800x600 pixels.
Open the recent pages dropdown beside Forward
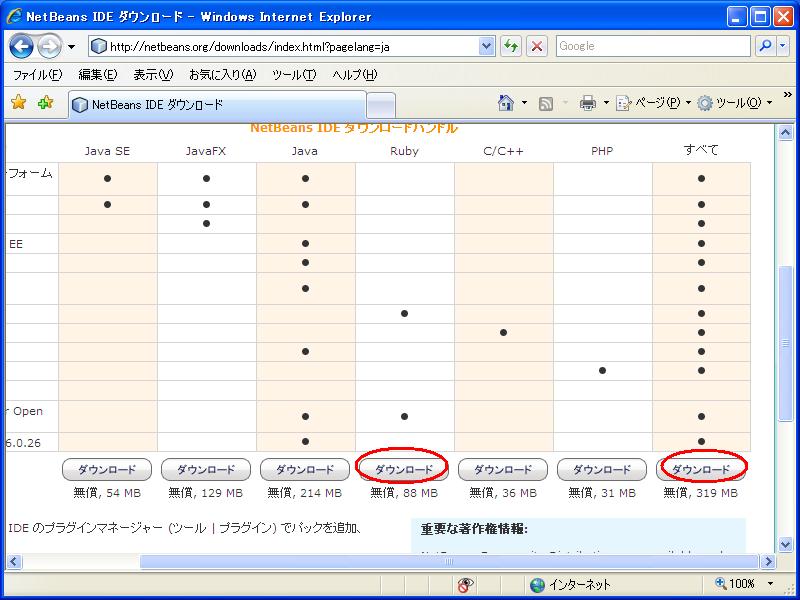71,47
